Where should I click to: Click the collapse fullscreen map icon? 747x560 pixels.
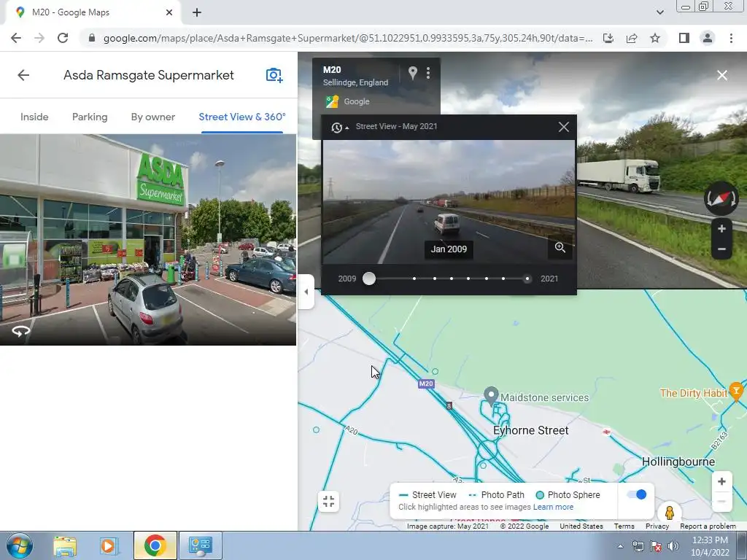(x=329, y=502)
